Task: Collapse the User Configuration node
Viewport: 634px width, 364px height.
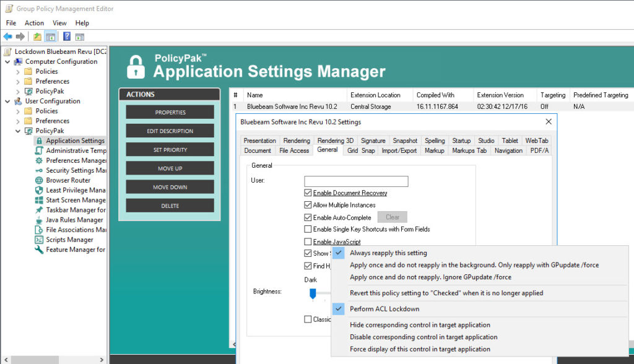Action: click(x=7, y=102)
